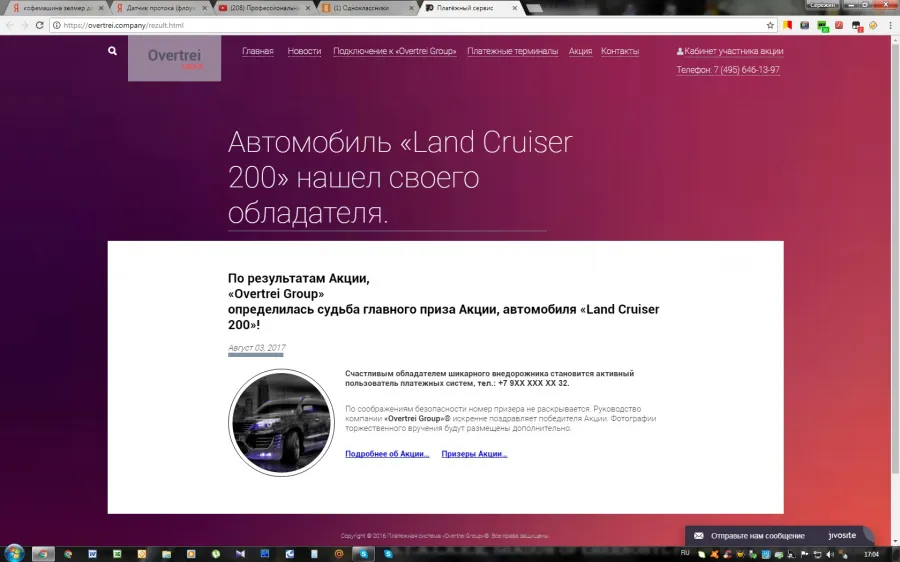Open the Контакты menu item
Viewport: 900px width, 562px height.
pyautogui.click(x=620, y=51)
